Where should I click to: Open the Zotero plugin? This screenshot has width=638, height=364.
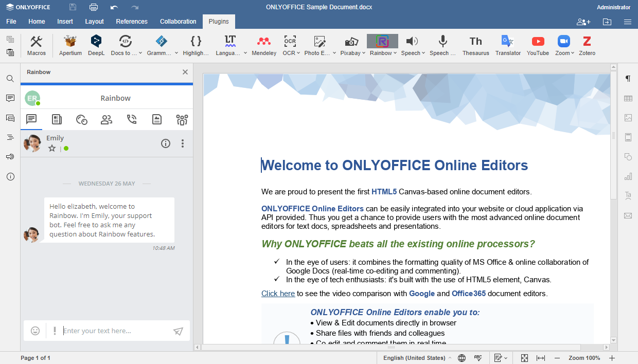[587, 45]
